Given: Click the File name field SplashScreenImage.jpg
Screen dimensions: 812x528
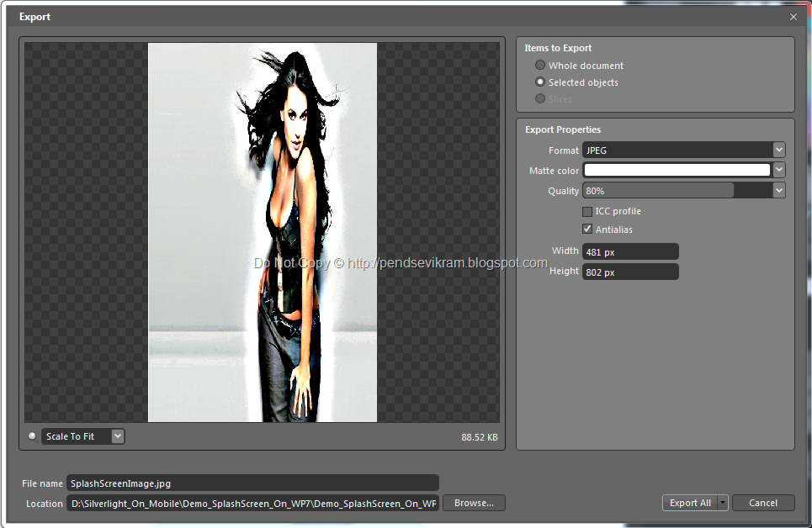Looking at the screenshot, I should [252, 483].
